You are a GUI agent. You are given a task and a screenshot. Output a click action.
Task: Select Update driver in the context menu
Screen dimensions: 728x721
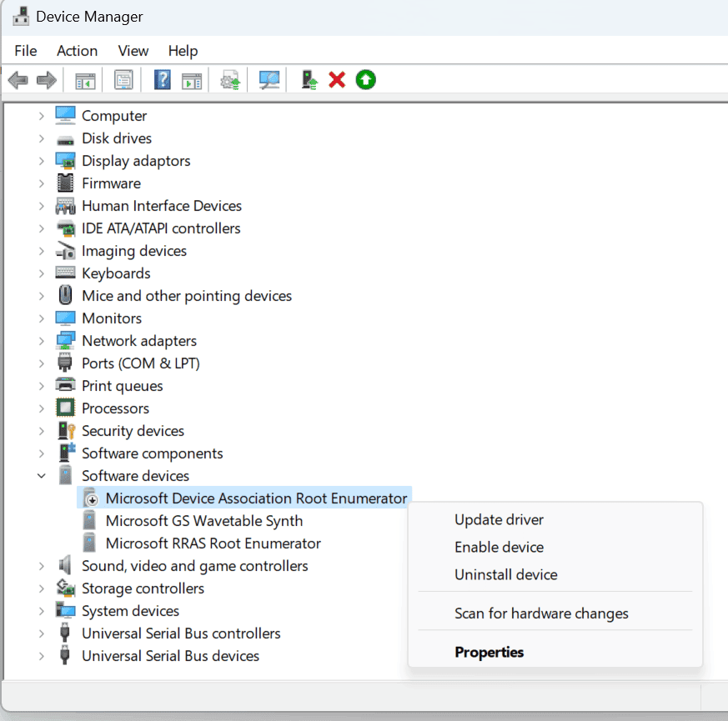click(499, 520)
